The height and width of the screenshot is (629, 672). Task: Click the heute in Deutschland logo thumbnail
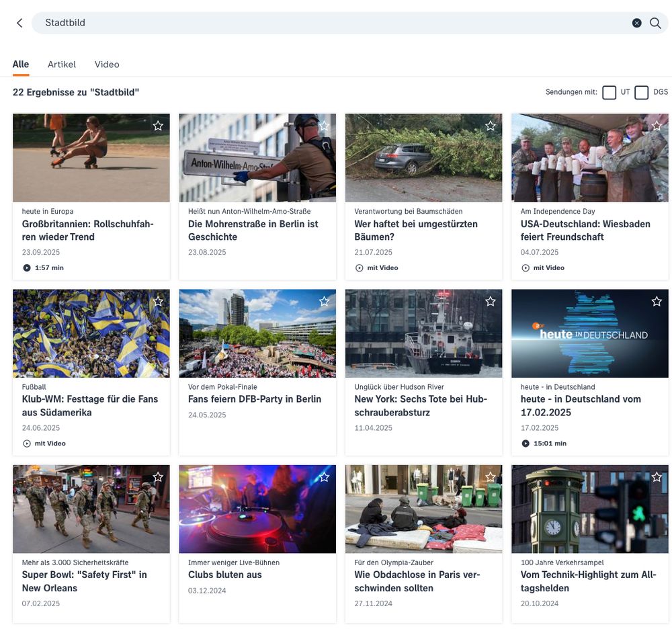[x=590, y=333]
